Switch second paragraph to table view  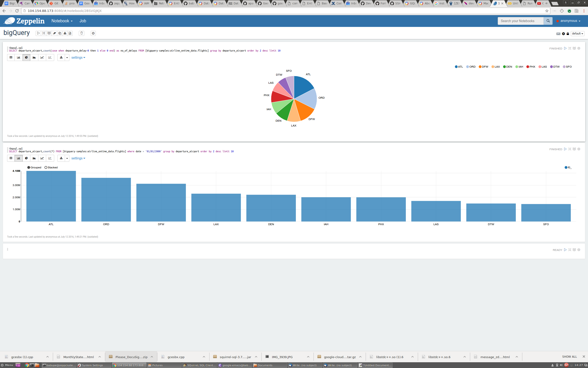11,158
